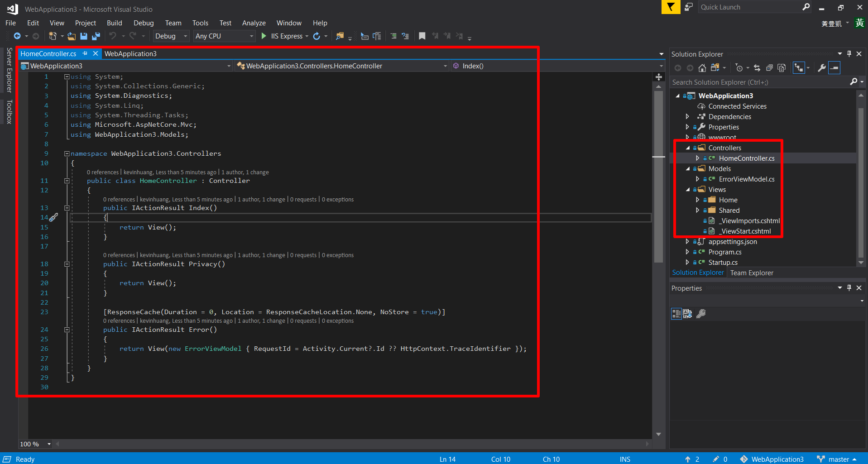Screen dimensions: 868x464
Task: Toggle Categorized view in Properties panel
Action: pos(676,314)
